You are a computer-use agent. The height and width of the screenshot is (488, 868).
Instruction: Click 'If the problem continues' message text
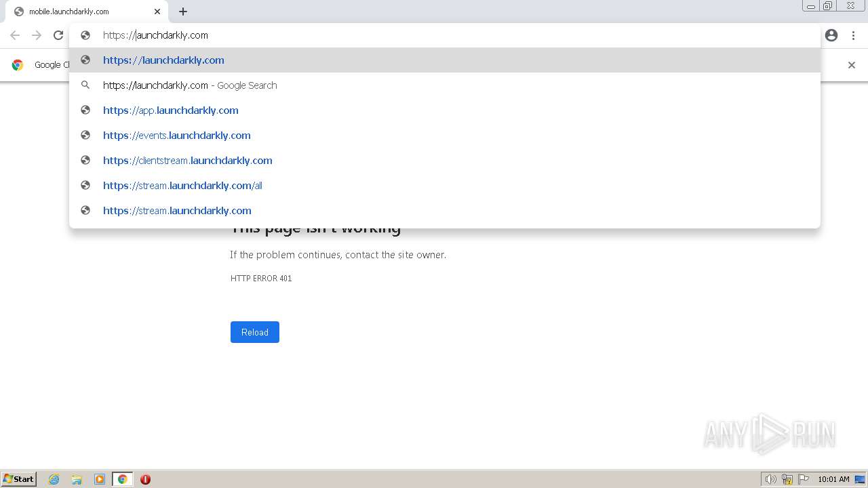[338, 255]
